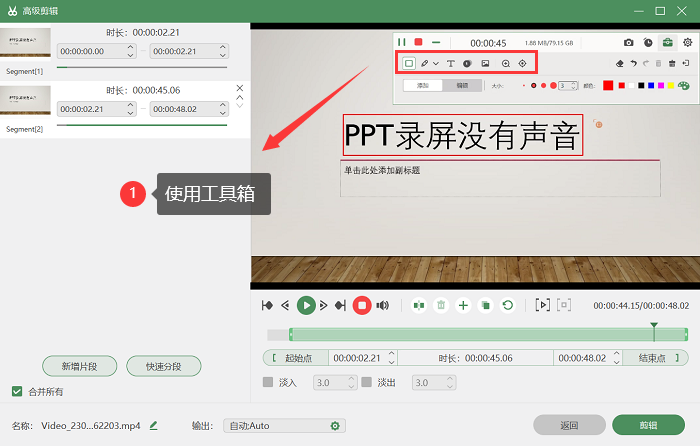Minimize the 高级剪辑 window
The width and height of the screenshot is (700, 446).
pos(639,11)
